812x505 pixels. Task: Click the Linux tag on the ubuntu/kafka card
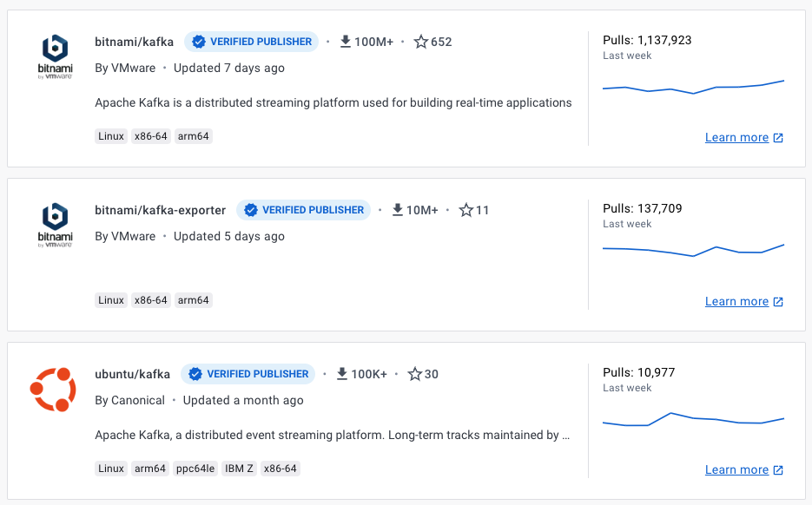pos(111,469)
